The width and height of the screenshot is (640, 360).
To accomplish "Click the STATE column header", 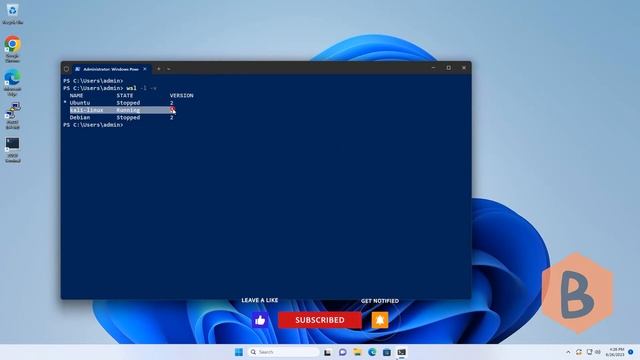I will [x=125, y=96].
